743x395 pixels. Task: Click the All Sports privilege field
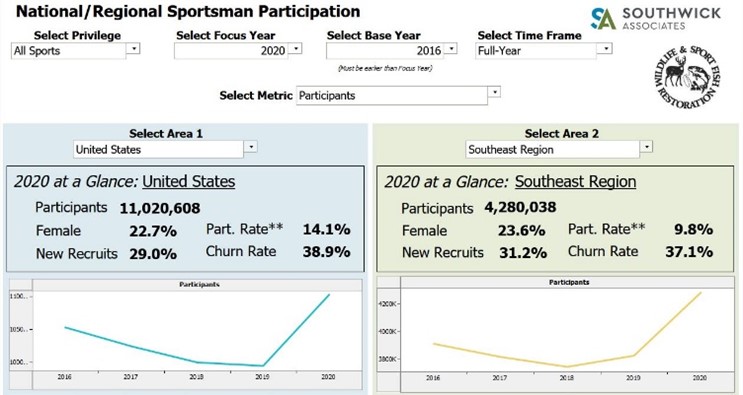pyautogui.click(x=69, y=51)
